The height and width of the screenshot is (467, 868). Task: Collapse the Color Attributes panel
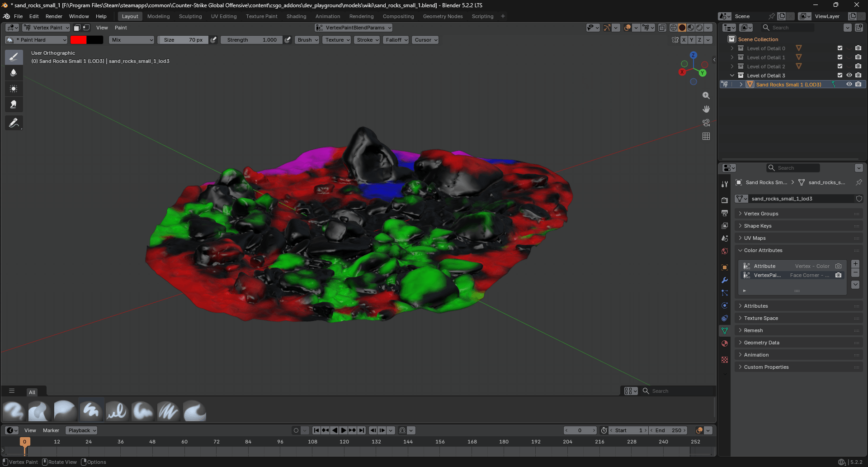[799, 250]
